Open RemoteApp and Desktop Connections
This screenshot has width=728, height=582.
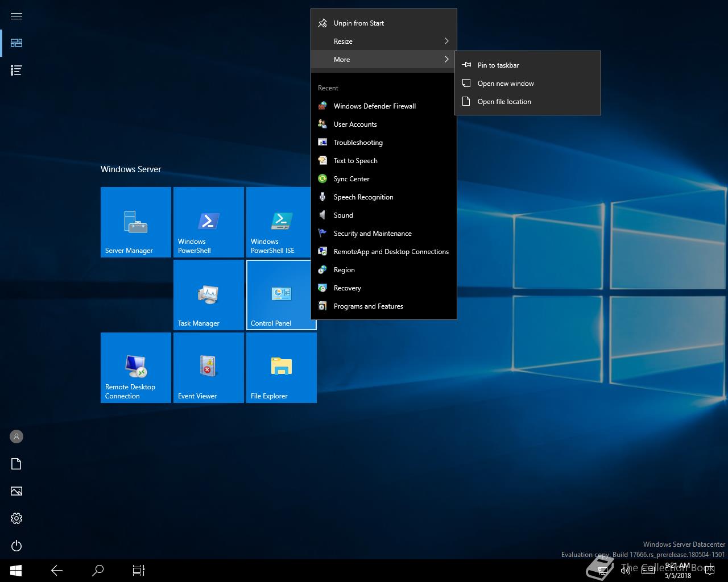[384, 252]
